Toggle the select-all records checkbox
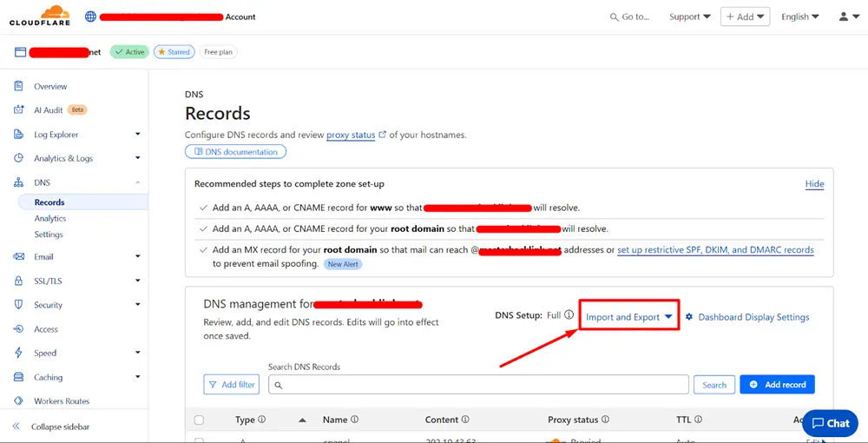 coord(199,420)
